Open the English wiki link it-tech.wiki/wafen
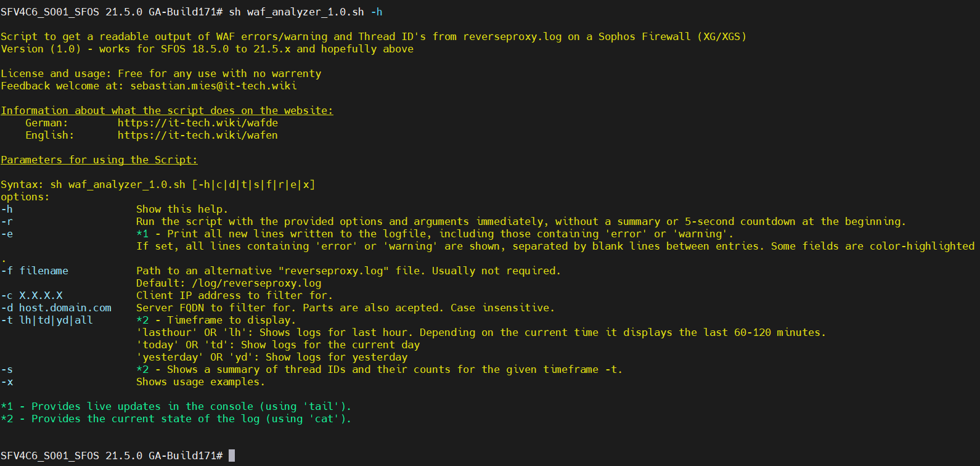The image size is (980, 466). [197, 135]
